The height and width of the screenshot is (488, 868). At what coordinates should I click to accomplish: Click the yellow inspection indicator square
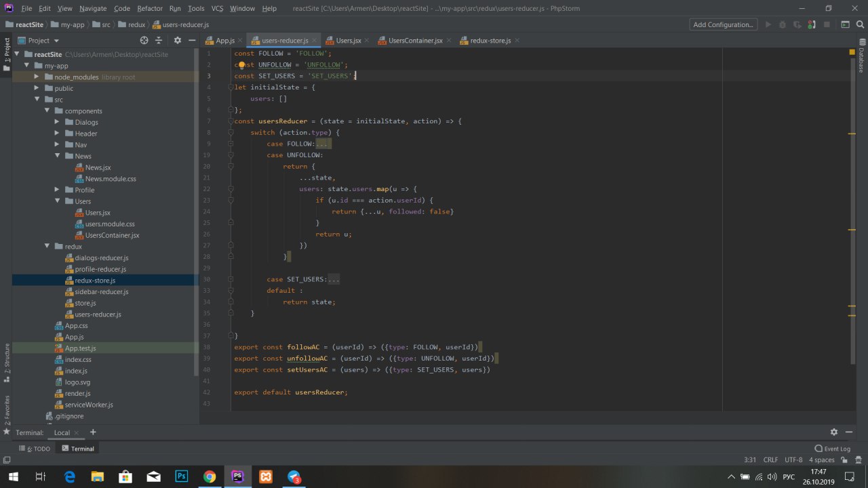[x=852, y=52]
